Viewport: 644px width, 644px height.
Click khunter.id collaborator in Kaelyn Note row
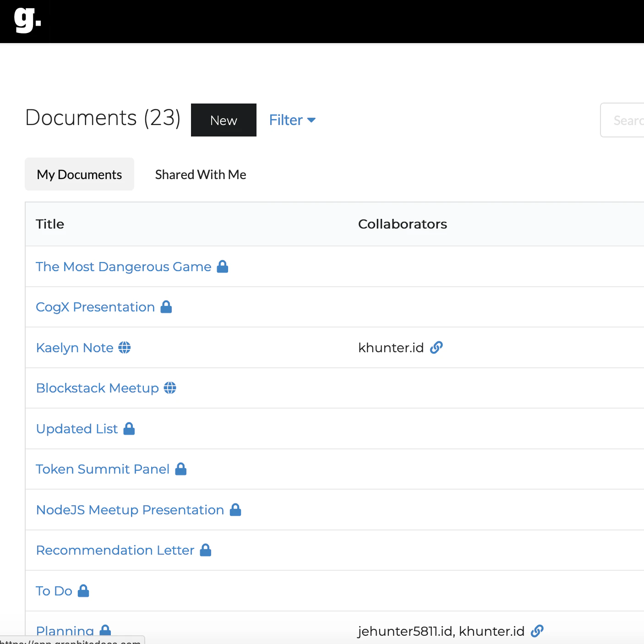coord(391,348)
